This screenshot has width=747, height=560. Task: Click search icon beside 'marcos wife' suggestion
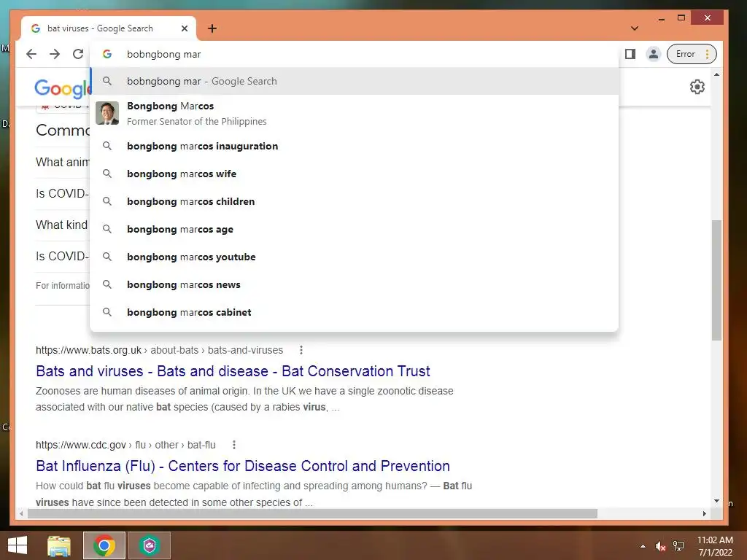coord(107,174)
